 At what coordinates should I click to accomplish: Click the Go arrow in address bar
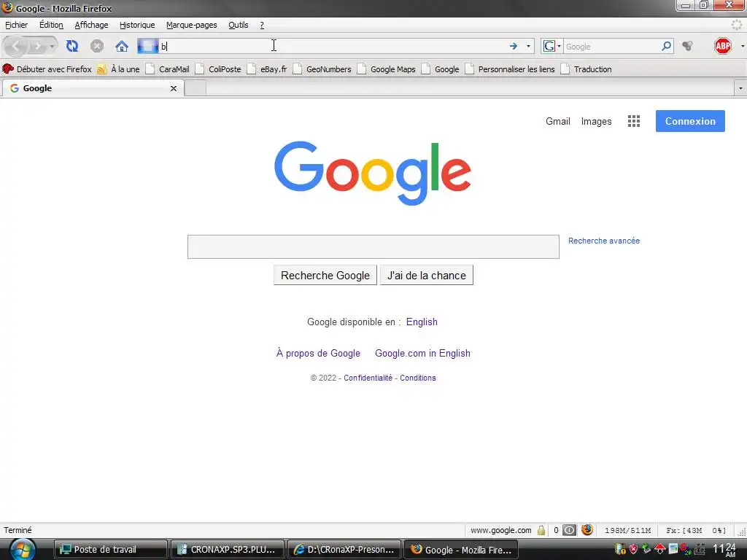(513, 46)
